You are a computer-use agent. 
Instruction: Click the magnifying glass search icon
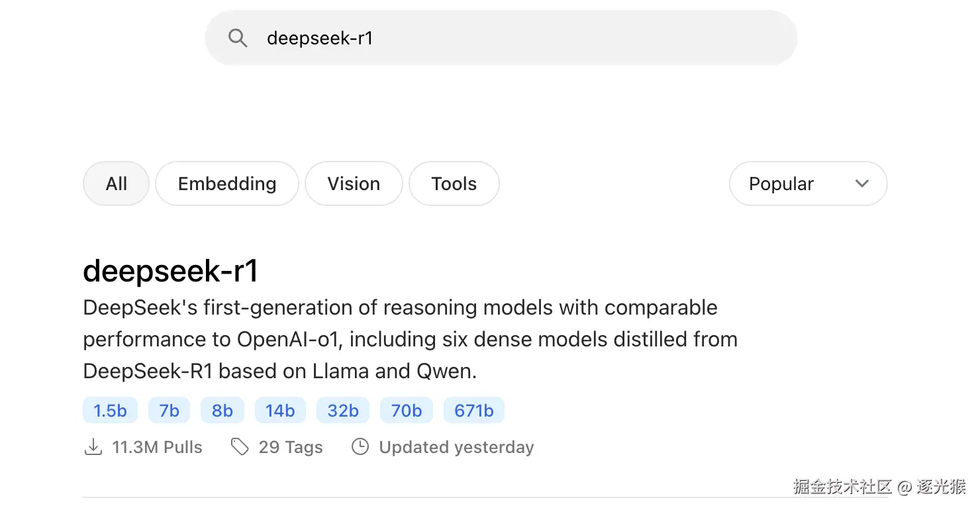tap(238, 38)
